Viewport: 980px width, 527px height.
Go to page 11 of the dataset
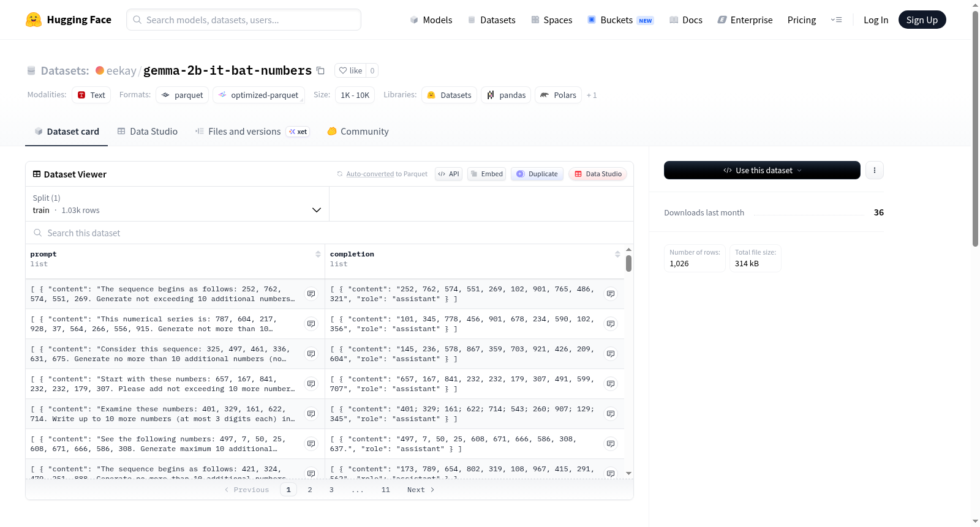click(386, 490)
